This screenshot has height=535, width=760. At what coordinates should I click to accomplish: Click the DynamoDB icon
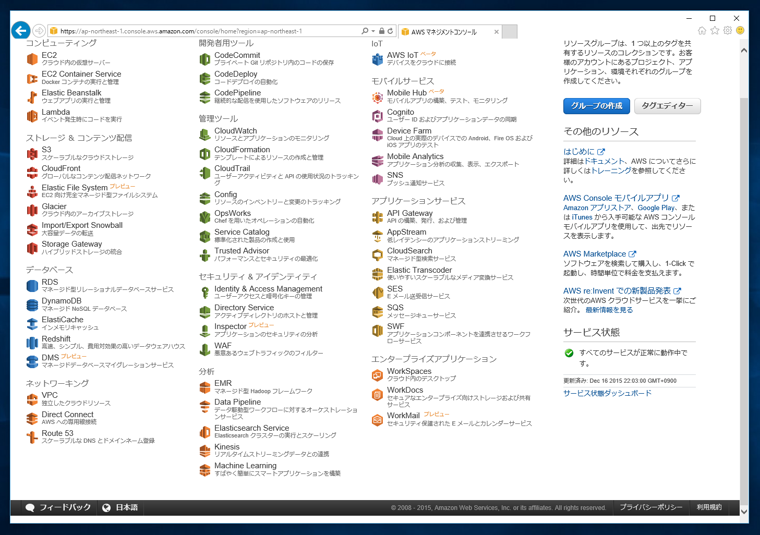pos(32,305)
